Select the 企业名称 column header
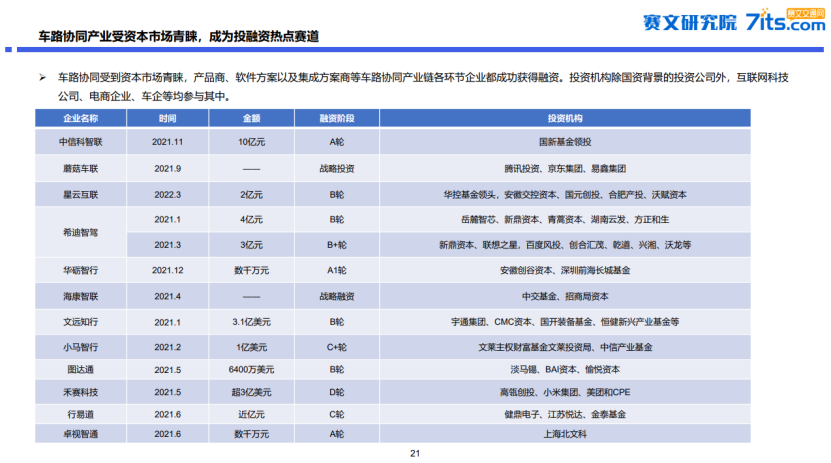Viewport: 831px width, 463px height. pos(81,118)
